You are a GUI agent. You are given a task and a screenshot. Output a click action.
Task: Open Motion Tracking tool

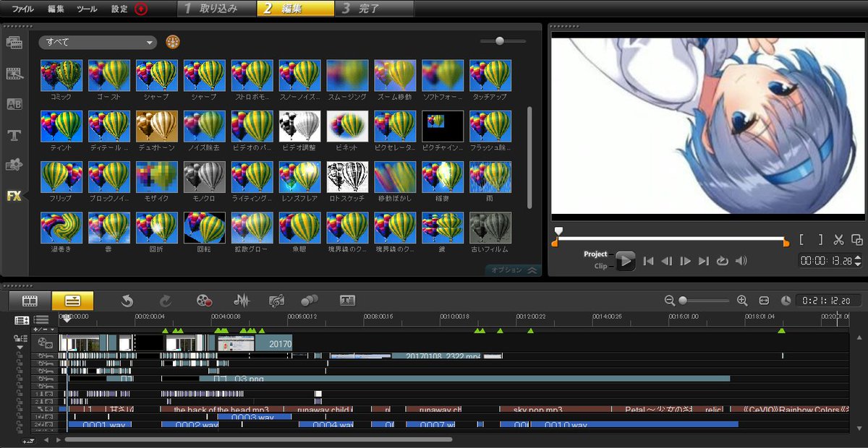pos(310,301)
